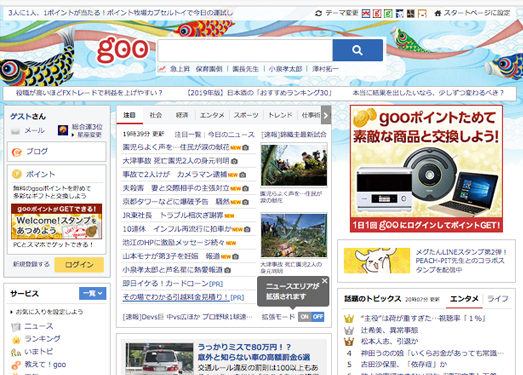The image size is (523, 375).
Task: Close the ニュースエリアが拡張されます tooltip
Action: (324, 281)
